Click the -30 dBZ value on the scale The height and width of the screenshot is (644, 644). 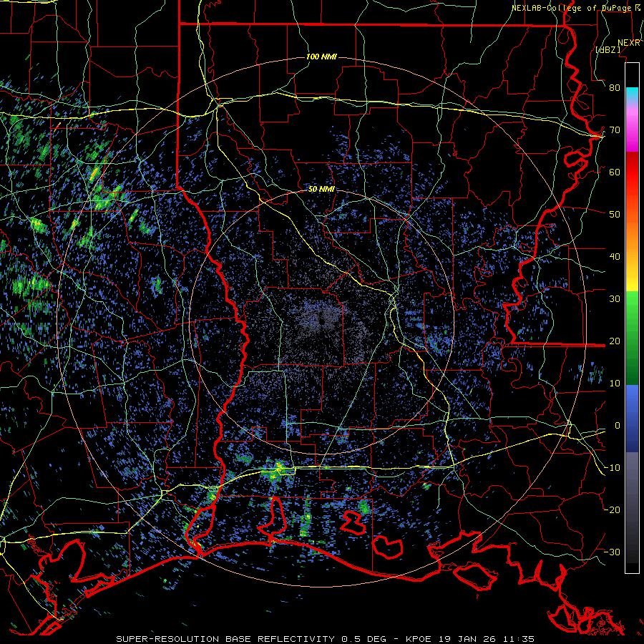pyautogui.click(x=612, y=552)
